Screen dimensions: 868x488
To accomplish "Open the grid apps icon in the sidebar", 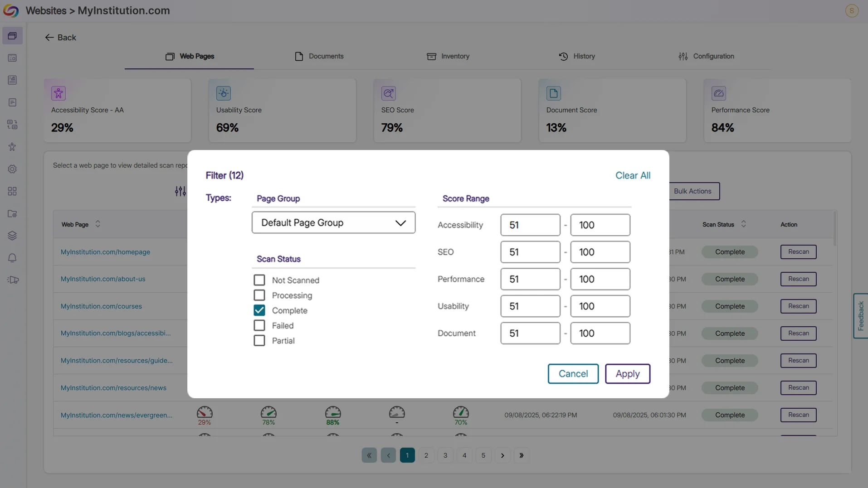I will tap(12, 191).
